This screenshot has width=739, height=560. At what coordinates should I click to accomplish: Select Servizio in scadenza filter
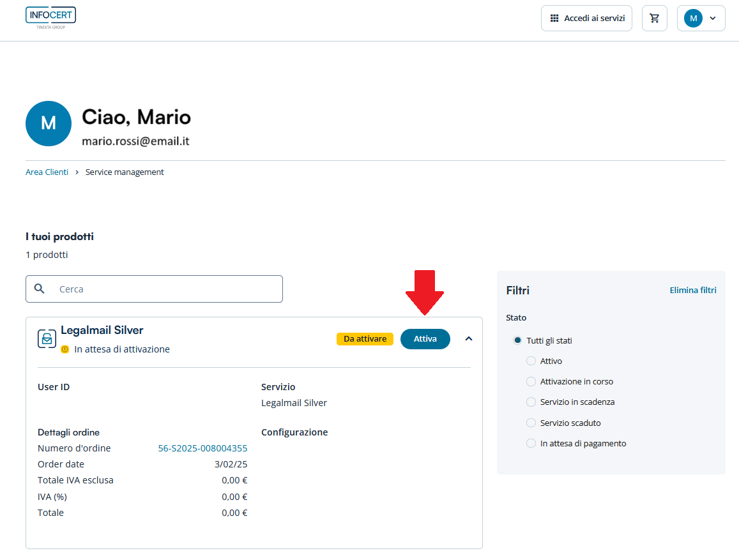[x=531, y=402]
